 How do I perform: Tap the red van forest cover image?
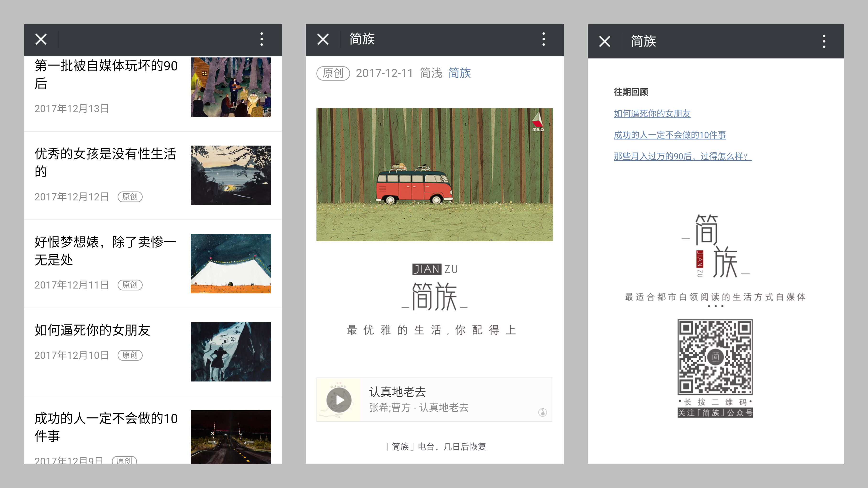point(435,174)
